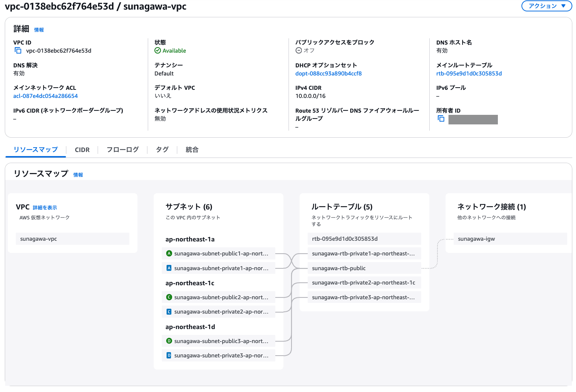Select sunagawa-igw network connection
This screenshot has height=392, width=576.
coord(510,239)
